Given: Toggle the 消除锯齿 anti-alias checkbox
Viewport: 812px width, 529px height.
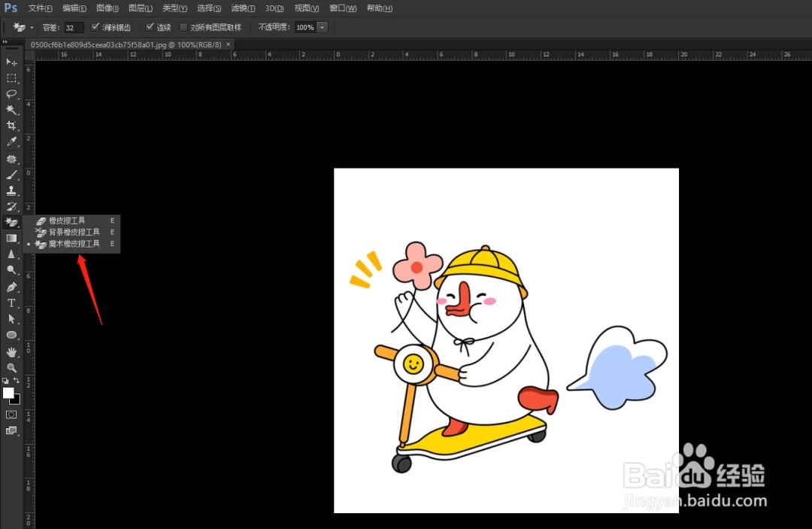Looking at the screenshot, I should 95,27.
